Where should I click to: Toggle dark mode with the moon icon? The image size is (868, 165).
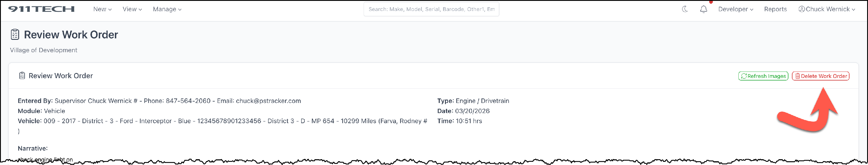[685, 9]
